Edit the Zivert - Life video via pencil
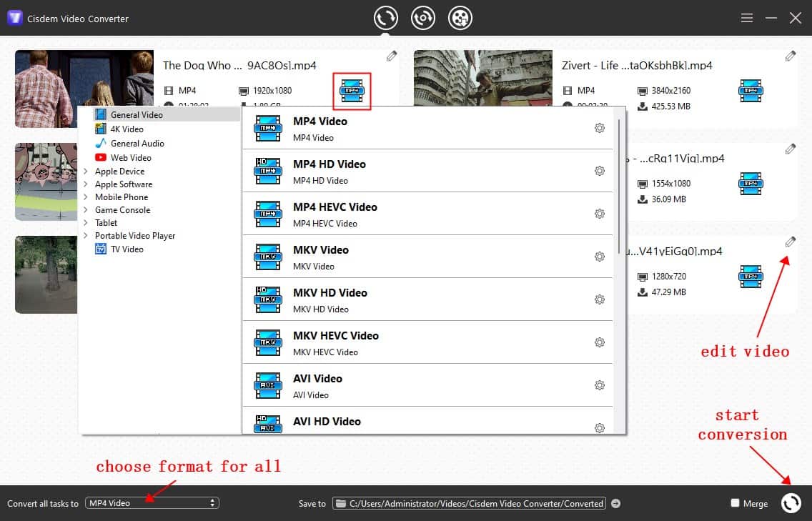This screenshot has width=812, height=521. tap(791, 56)
